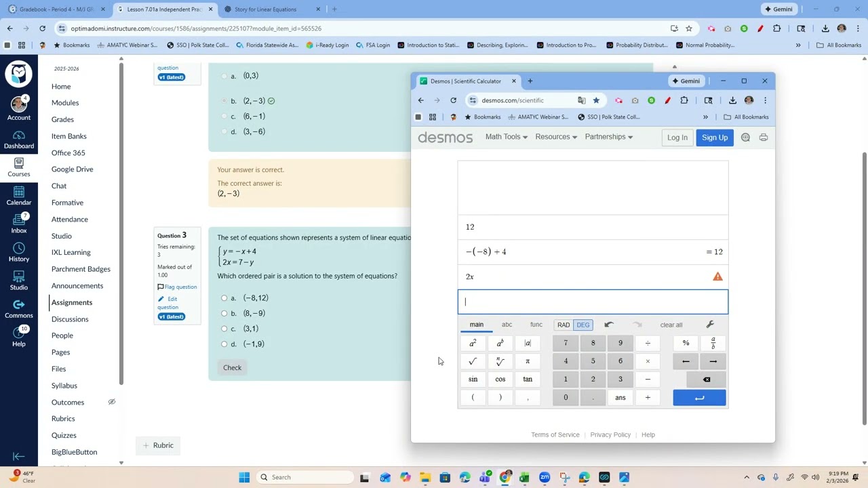Toggle Outcomes visibility eye icon
868x488 pixels.
tap(112, 402)
